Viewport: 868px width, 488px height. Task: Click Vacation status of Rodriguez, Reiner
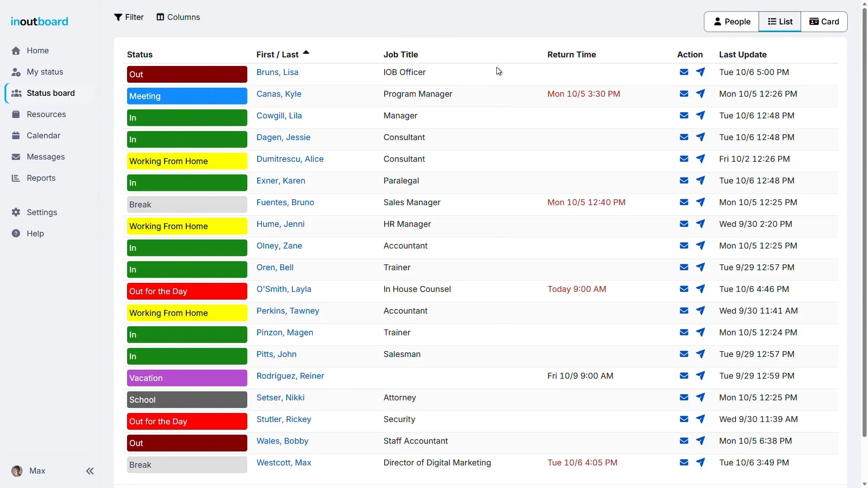click(187, 378)
